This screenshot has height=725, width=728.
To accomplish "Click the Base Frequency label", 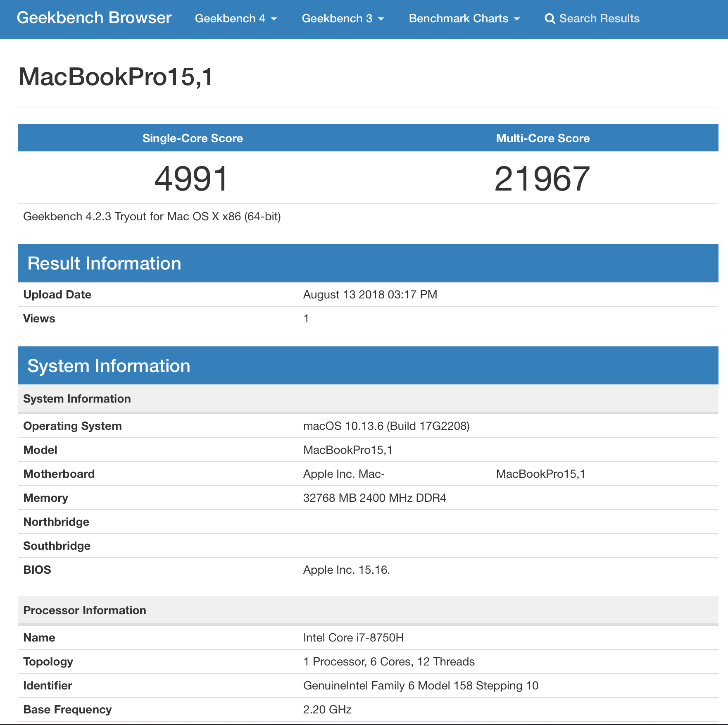I will (67, 709).
